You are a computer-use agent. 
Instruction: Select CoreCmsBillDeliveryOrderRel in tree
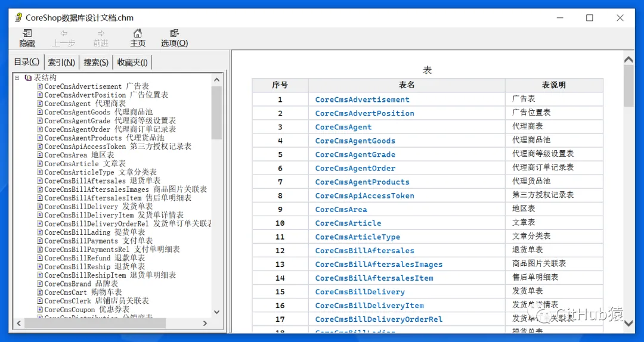(128, 224)
